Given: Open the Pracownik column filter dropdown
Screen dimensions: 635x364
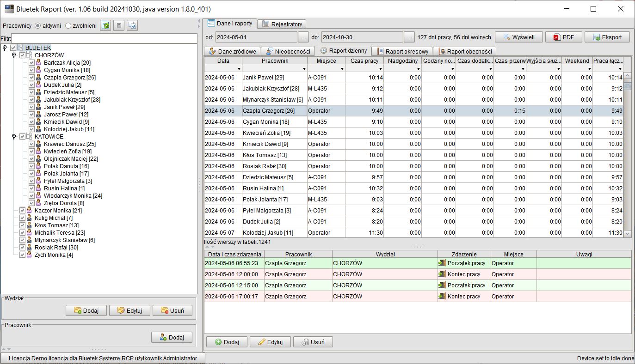Looking at the screenshot, I should click(303, 69).
